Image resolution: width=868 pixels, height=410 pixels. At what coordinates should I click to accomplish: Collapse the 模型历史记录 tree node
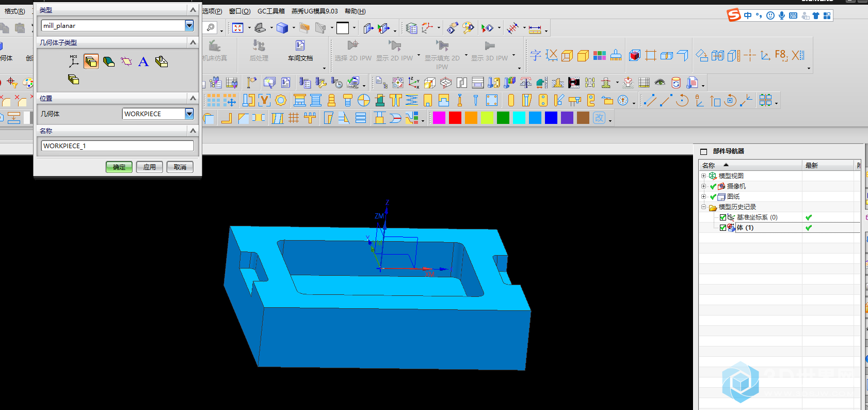(703, 207)
